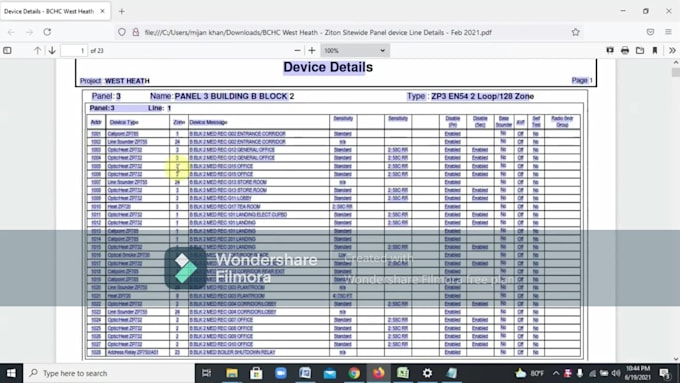
Task: Click 'B BLK 2 MED REC G11 LOBBY'
Action: [220, 198]
